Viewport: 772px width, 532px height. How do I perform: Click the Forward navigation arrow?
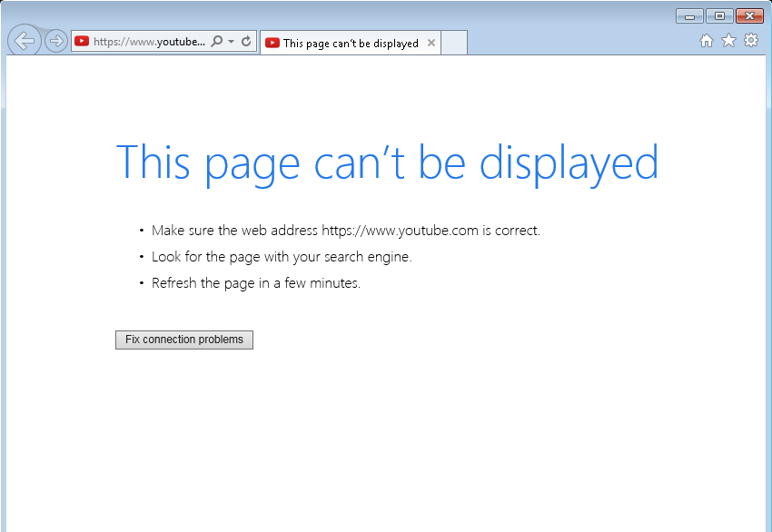pos(55,41)
